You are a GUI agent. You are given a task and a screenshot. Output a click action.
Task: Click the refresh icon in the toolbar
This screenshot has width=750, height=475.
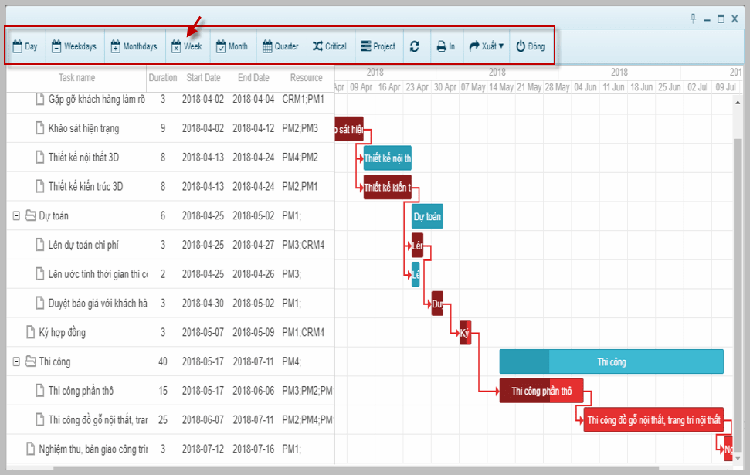tap(415, 46)
